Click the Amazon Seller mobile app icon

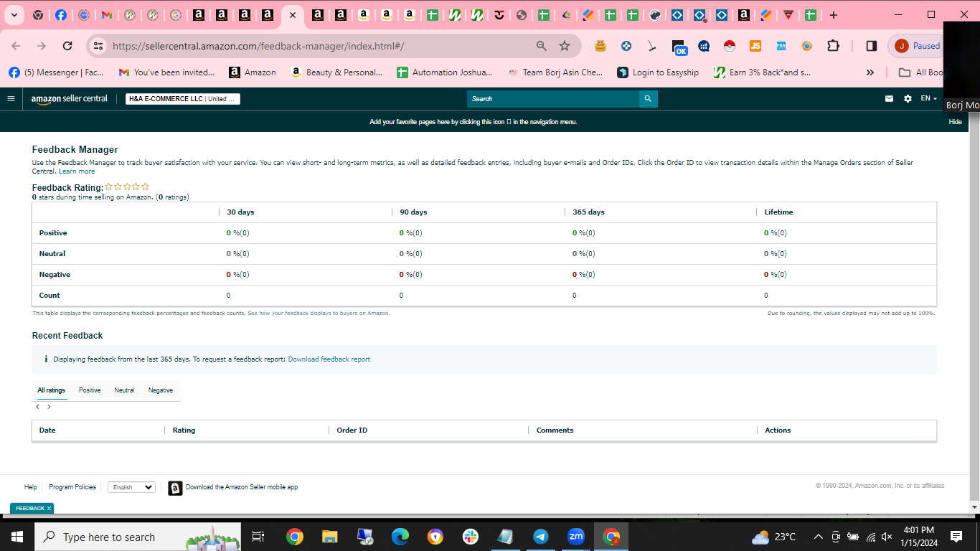175,488
